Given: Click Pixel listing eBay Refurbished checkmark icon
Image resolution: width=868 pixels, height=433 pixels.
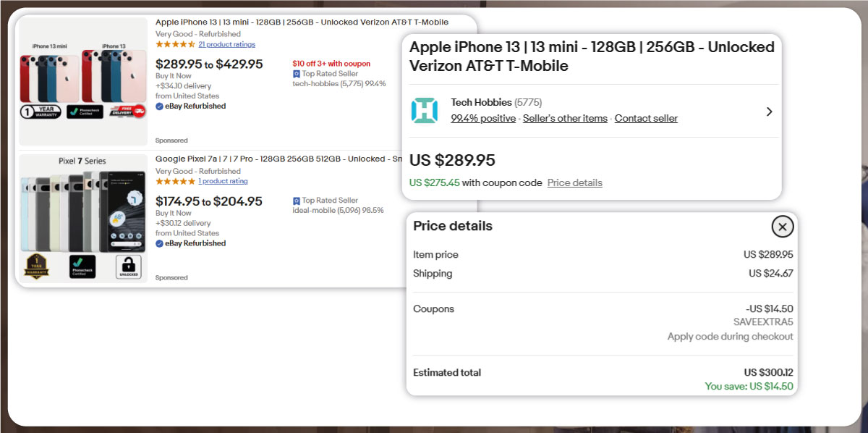Looking at the screenshot, I should click(159, 244).
